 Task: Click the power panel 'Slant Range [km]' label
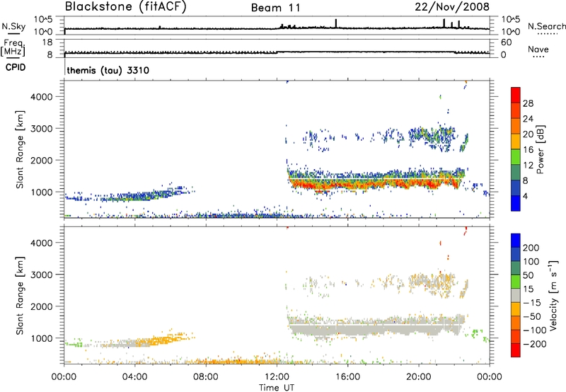click(20, 149)
